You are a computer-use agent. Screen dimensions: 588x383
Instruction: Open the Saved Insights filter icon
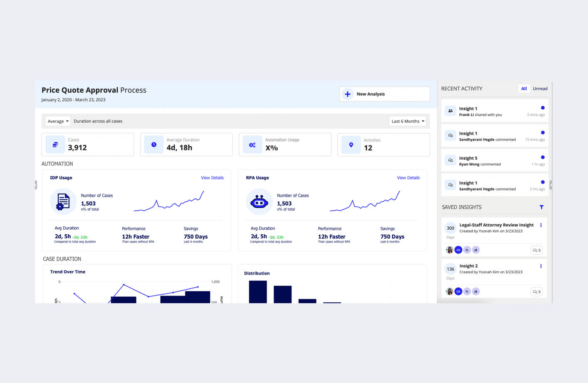click(x=541, y=206)
